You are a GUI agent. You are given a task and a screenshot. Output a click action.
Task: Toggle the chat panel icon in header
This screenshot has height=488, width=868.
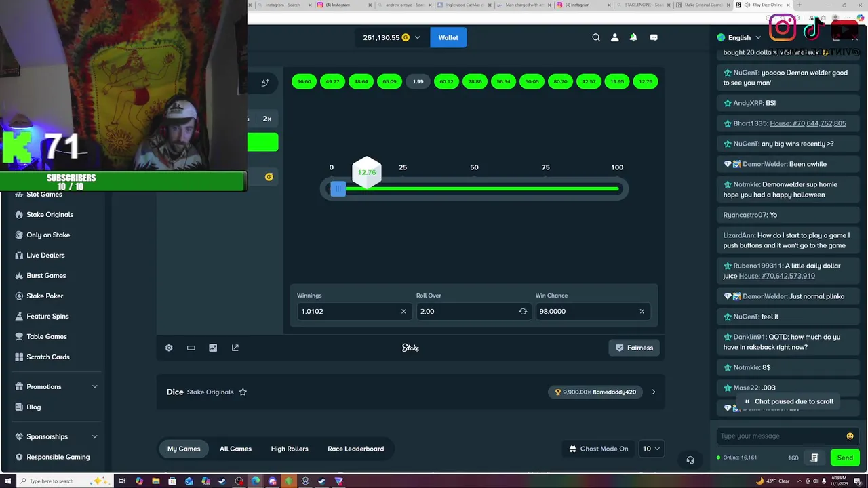pos(654,37)
